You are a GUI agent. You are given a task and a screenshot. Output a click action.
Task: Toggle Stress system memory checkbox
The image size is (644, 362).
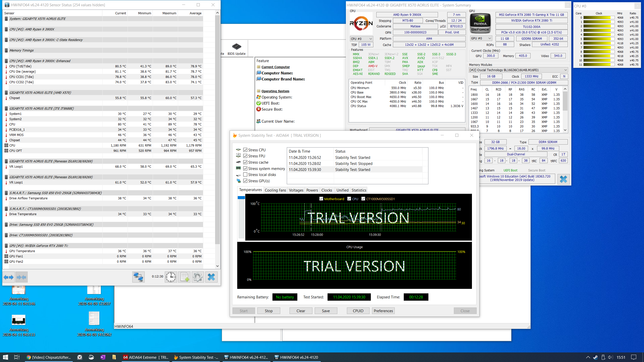[x=245, y=168]
